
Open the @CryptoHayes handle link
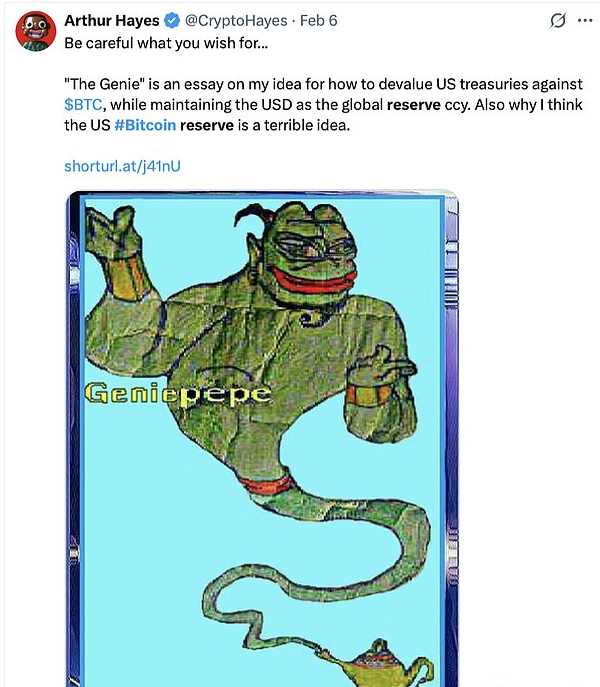click(236, 21)
